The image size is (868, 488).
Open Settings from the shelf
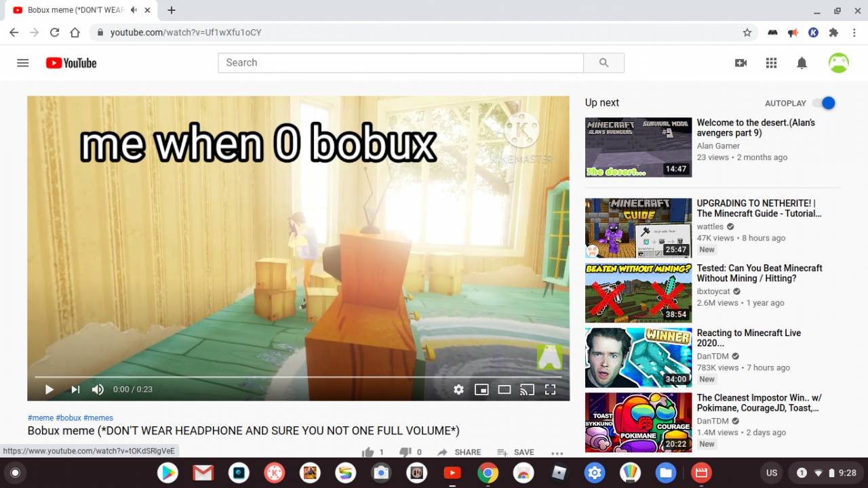[x=595, y=472]
